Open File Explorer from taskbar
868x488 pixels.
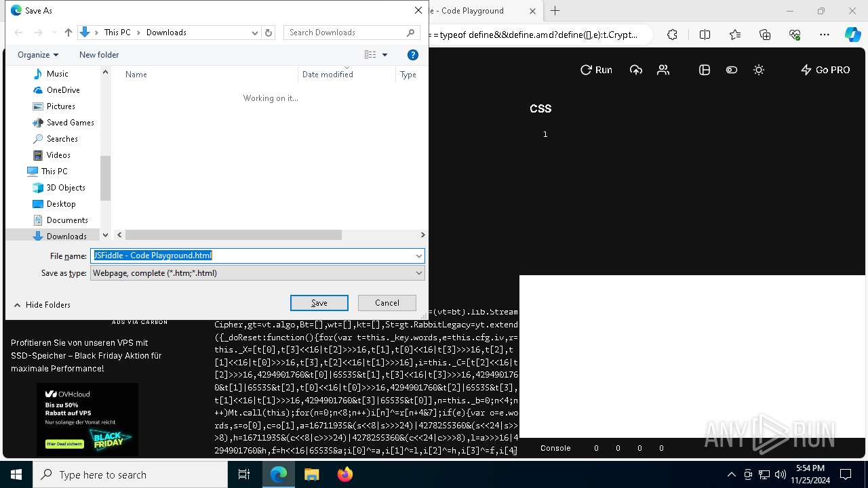click(x=311, y=474)
